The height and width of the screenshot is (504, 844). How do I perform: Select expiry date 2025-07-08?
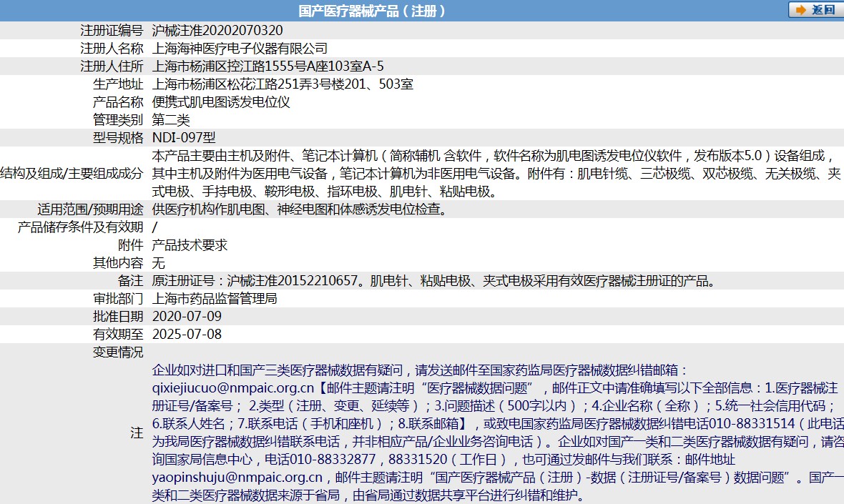point(187,333)
